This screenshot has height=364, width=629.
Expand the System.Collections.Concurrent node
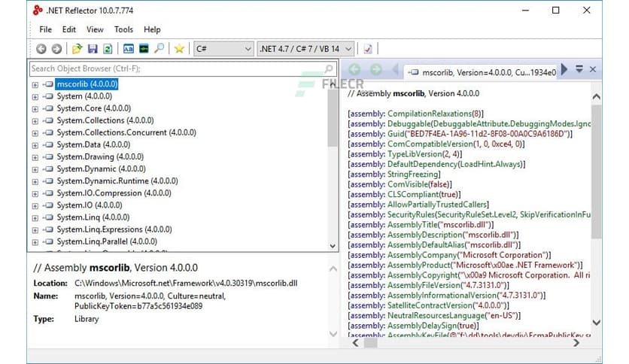[35, 132]
